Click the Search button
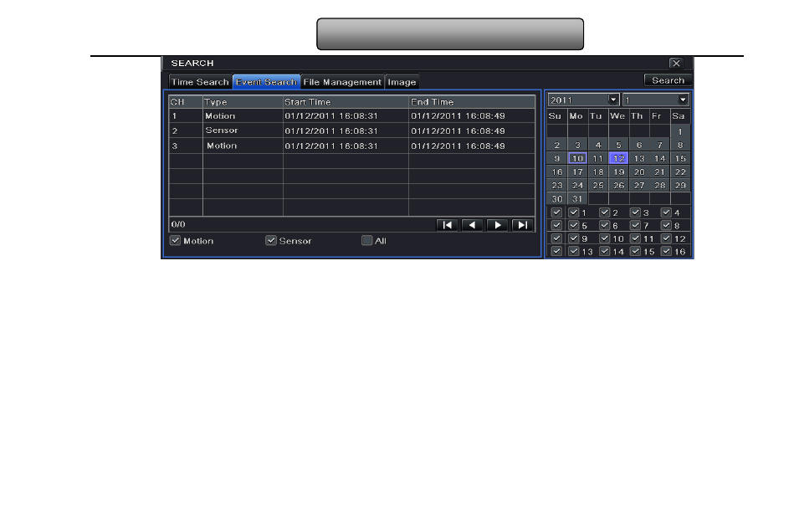The width and height of the screenshot is (799, 532). [668, 80]
